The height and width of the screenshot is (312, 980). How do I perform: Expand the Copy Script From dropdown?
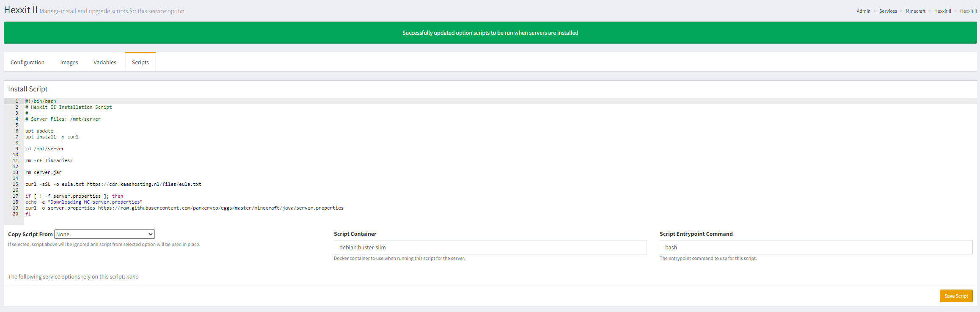tap(105, 234)
